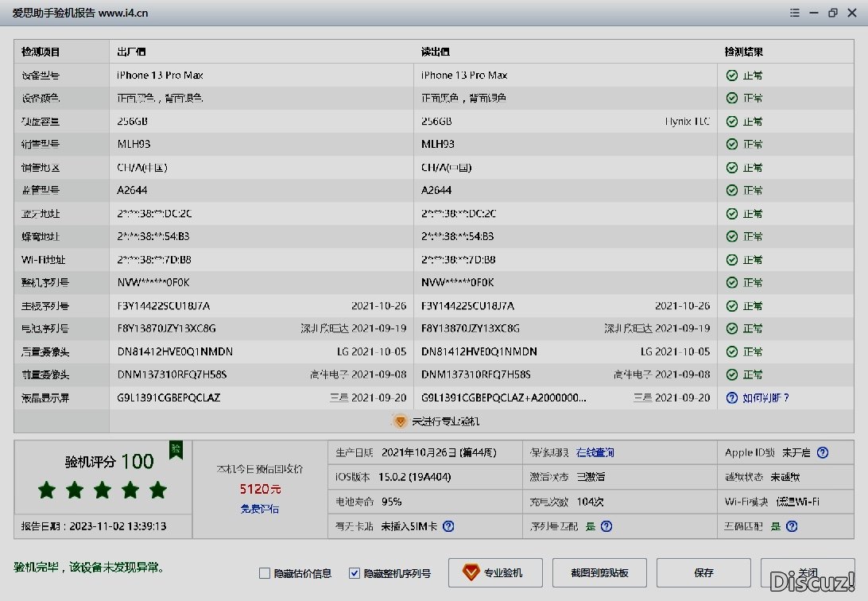Click the green check icon for Wi-Fi地址 row
Image resolution: width=868 pixels, height=601 pixels.
[x=732, y=259]
